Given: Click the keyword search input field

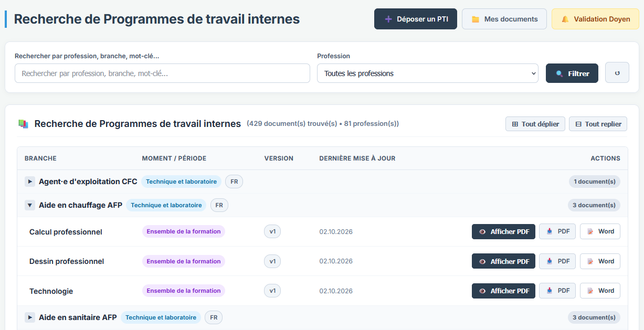Looking at the screenshot, I should (x=162, y=73).
